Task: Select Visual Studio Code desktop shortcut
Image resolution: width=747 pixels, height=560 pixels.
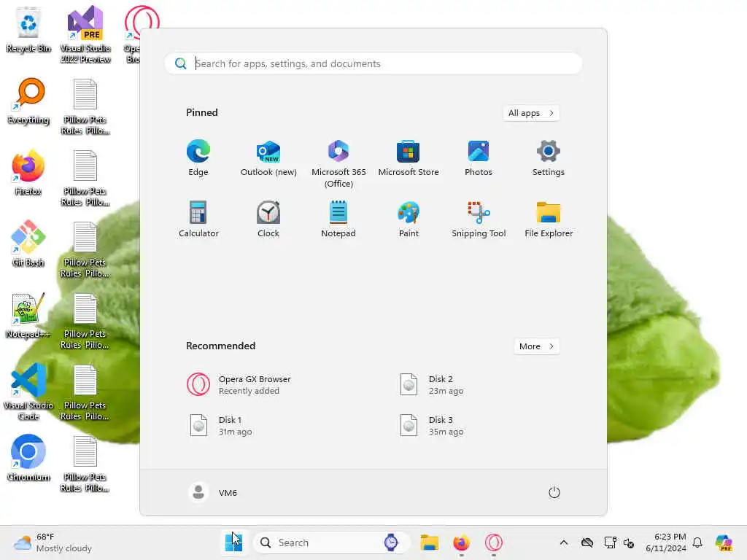Action: pyautogui.click(x=28, y=392)
